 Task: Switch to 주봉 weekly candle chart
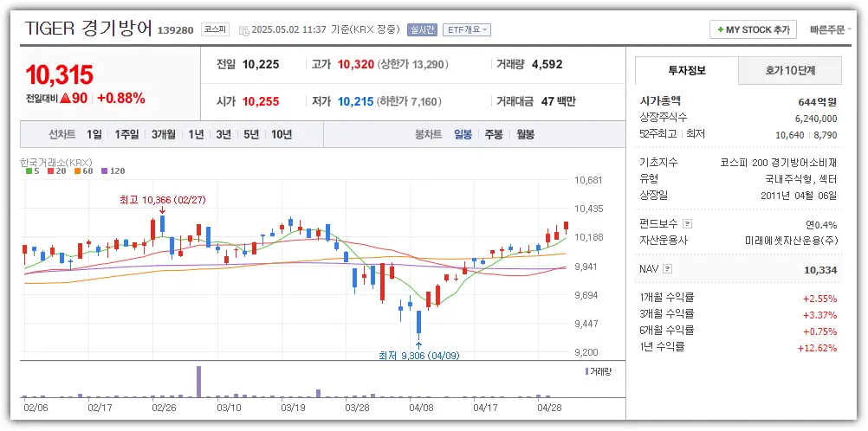(x=494, y=134)
